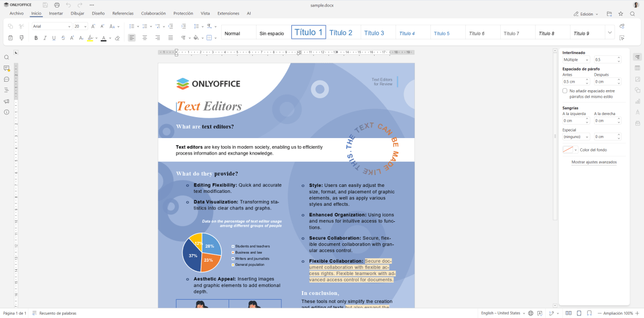Open the comments panel in left sidebar
This screenshot has width=644, height=318.
click(x=6, y=68)
